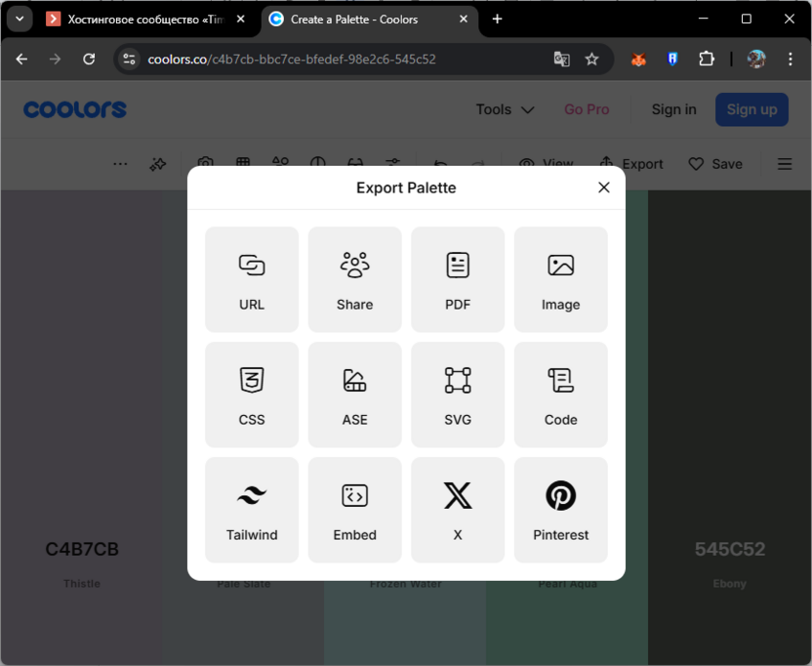Expand the Tools dropdown menu
Image resolution: width=812 pixels, height=666 pixels.
[505, 109]
